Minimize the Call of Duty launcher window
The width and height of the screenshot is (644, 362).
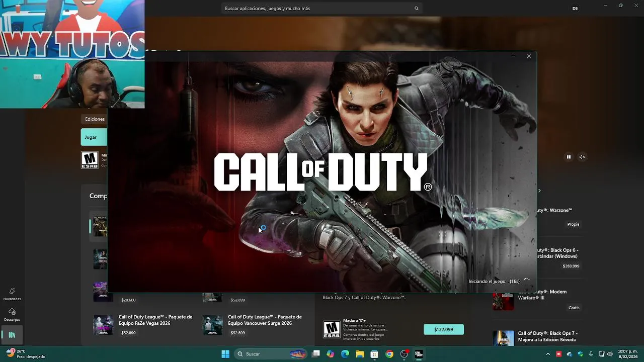[x=513, y=56]
